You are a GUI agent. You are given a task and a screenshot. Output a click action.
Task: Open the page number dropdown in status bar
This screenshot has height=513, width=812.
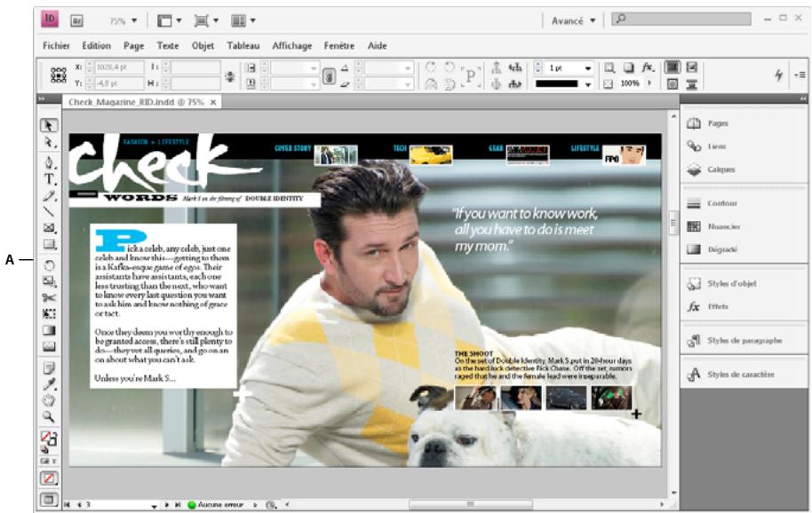pos(154,505)
